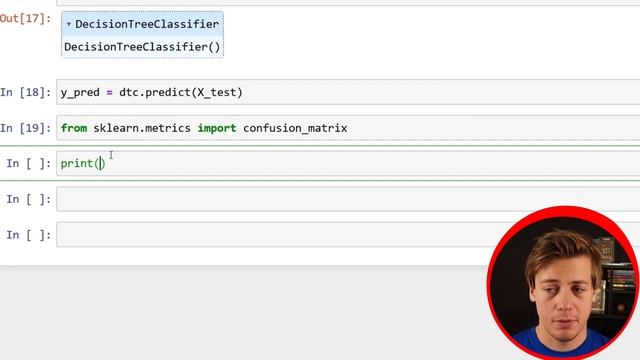The image size is (640, 360).
Task: Click the In [19]: cell prompt
Action: [26, 128]
